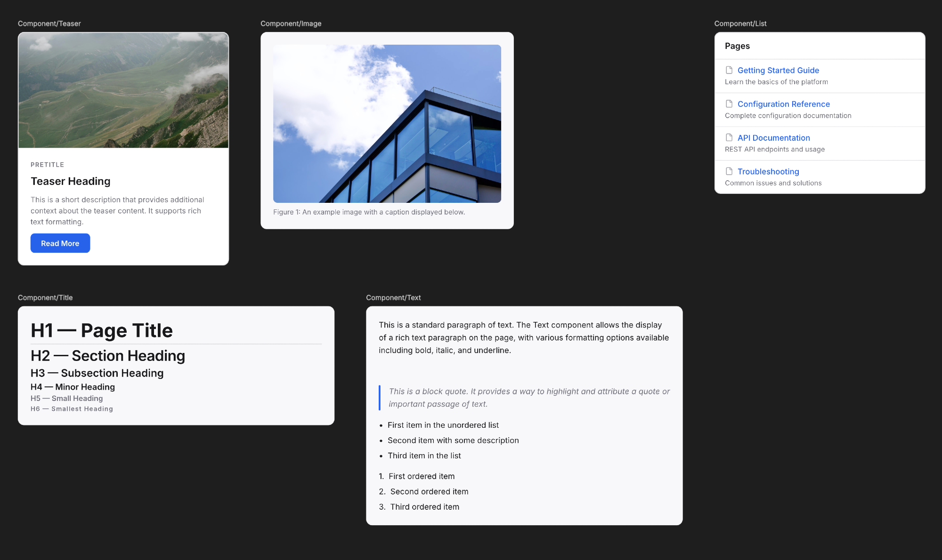Open the Troubleshooting page link
Image resolution: width=942 pixels, height=560 pixels.
click(x=768, y=171)
